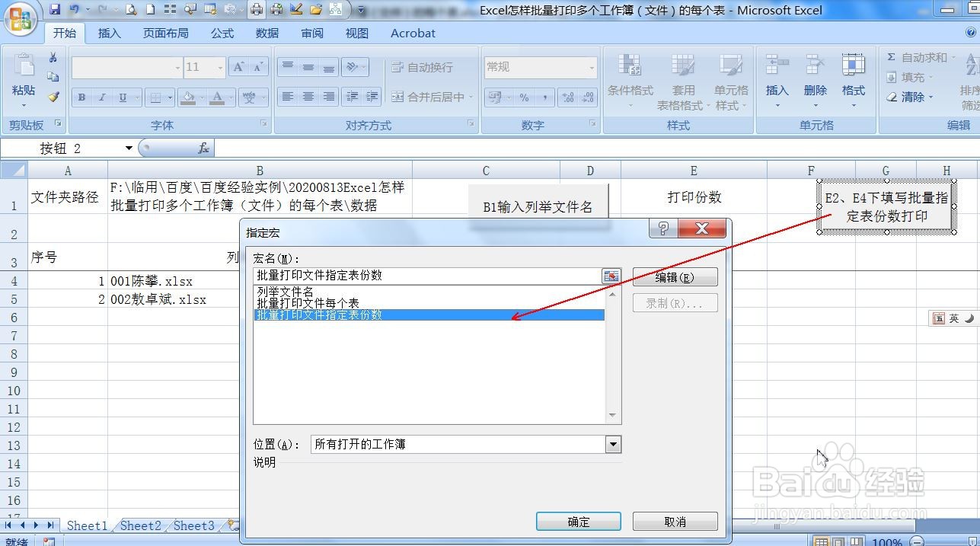980x546 pixels.
Task: Click the 宏名 macro name input field
Action: [x=428, y=276]
